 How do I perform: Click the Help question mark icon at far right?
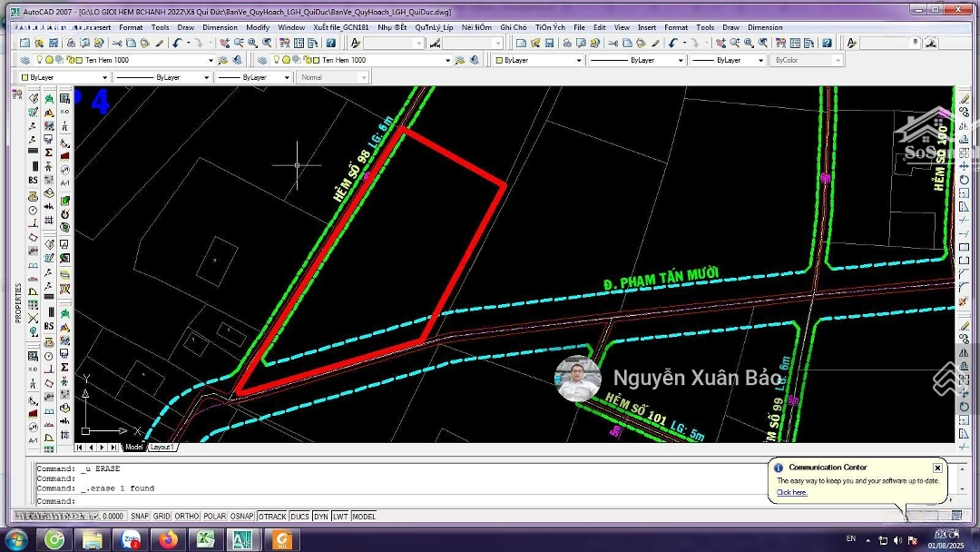827,43
